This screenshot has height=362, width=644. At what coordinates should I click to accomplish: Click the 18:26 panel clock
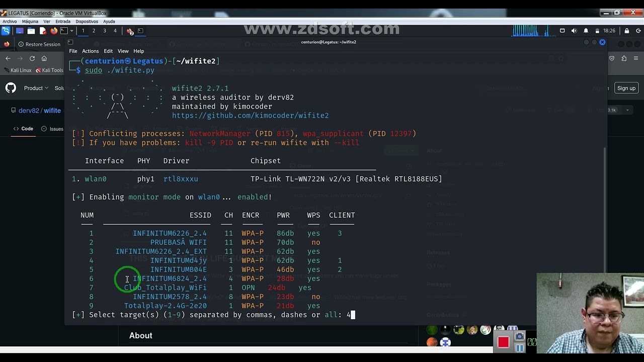pyautogui.click(x=609, y=31)
